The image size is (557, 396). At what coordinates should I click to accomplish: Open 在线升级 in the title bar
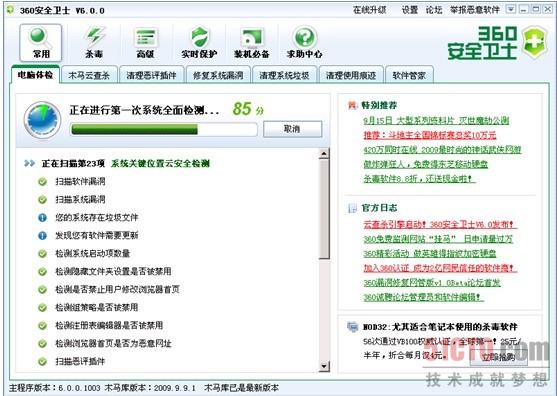[369, 10]
